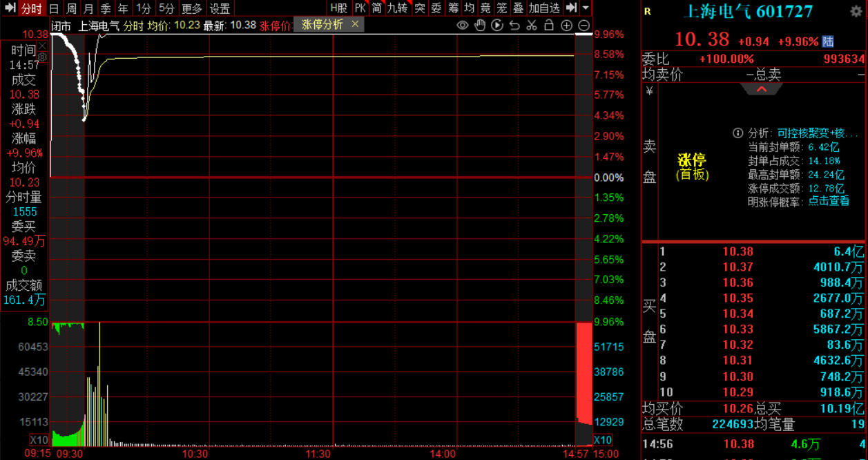Viewport: 868px width, 460px height.
Task: Click the 陆 Stock Connect badge
Action: (828, 41)
